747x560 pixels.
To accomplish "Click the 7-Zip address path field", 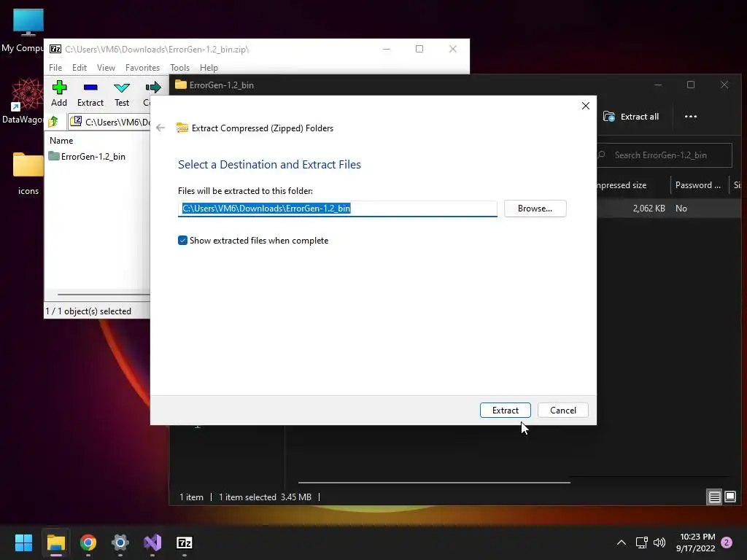I will [111, 122].
